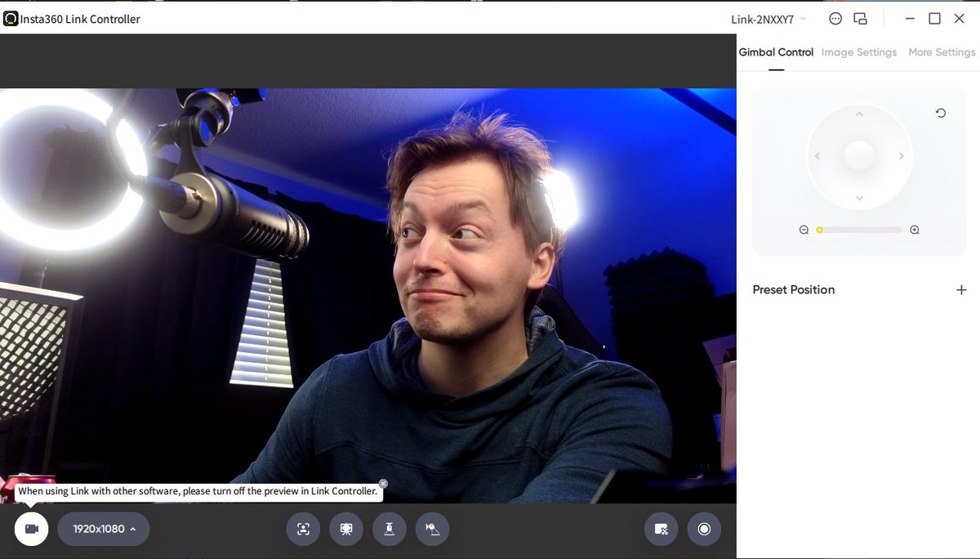This screenshot has width=980, height=559.
Task: Zoom in with the plus magnifier
Action: point(915,230)
